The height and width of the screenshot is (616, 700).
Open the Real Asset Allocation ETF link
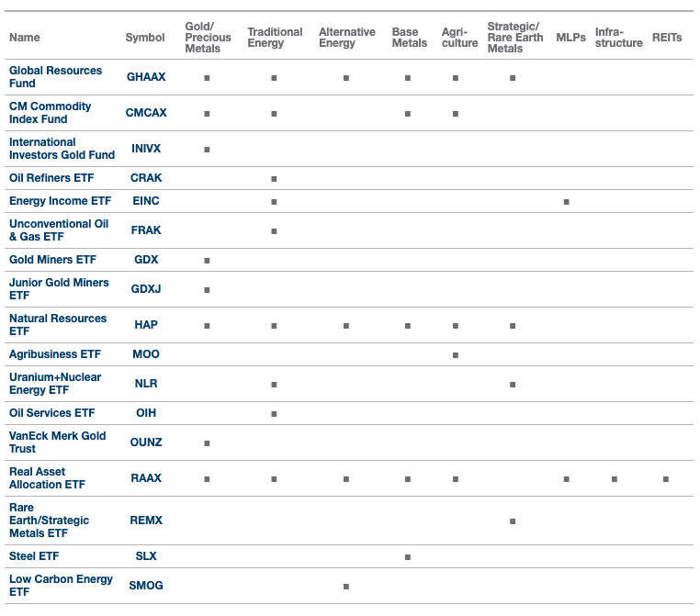pyautogui.click(x=48, y=478)
